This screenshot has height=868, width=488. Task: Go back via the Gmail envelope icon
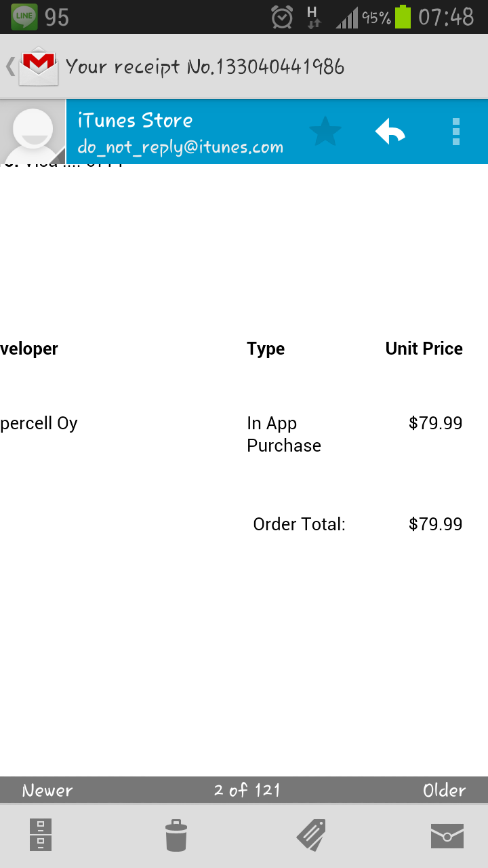coord(34,66)
